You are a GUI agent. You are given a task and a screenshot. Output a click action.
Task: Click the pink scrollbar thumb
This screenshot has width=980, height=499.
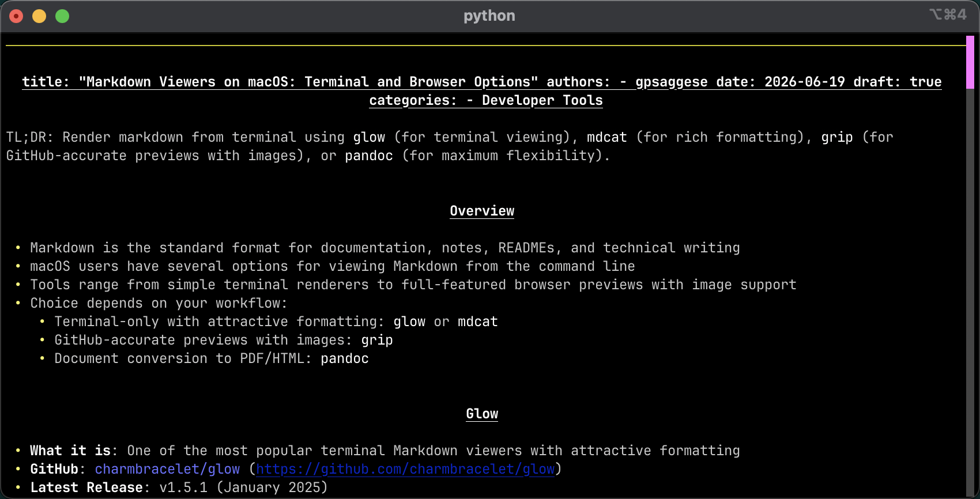click(x=970, y=62)
